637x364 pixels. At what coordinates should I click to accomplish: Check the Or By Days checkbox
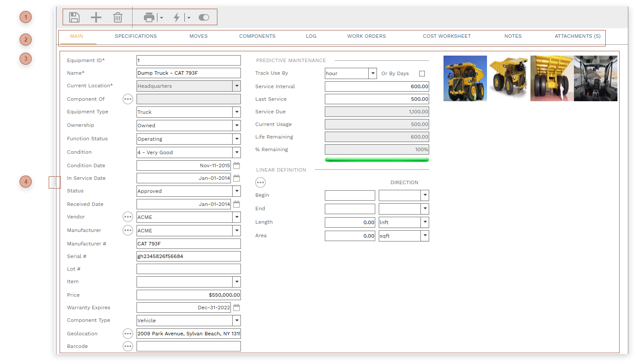click(422, 73)
